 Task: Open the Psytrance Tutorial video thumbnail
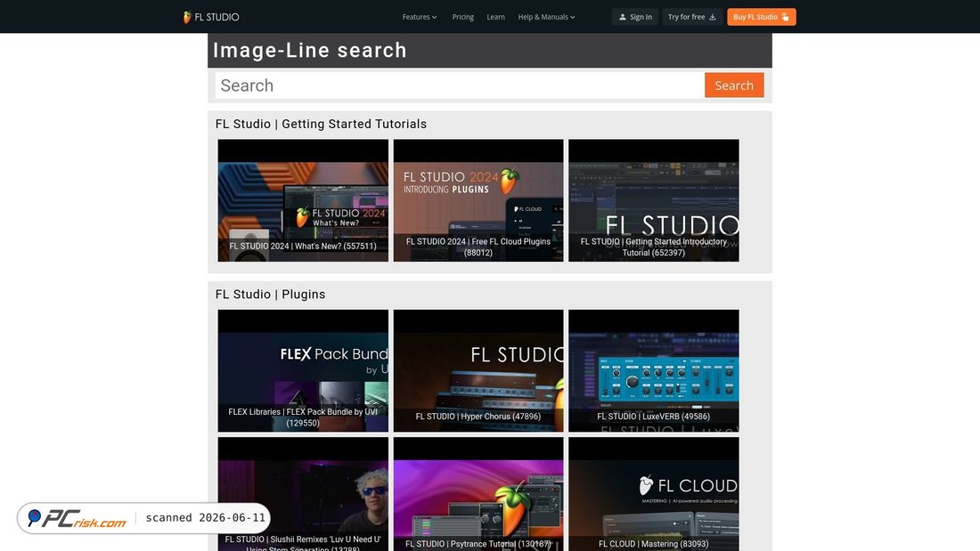[x=478, y=494]
